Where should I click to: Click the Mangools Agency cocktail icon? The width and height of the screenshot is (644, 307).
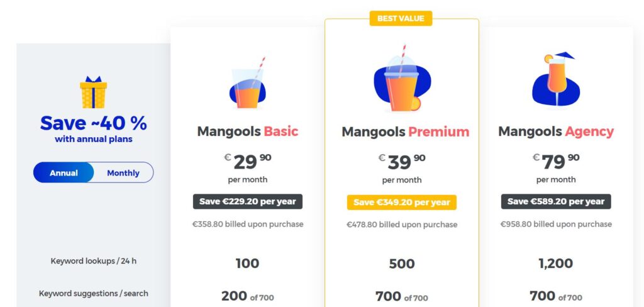555,80
